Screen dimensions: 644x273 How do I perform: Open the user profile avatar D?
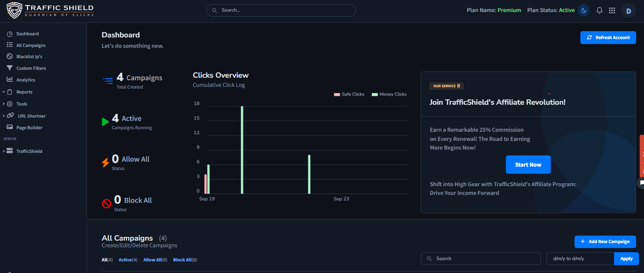tap(628, 11)
